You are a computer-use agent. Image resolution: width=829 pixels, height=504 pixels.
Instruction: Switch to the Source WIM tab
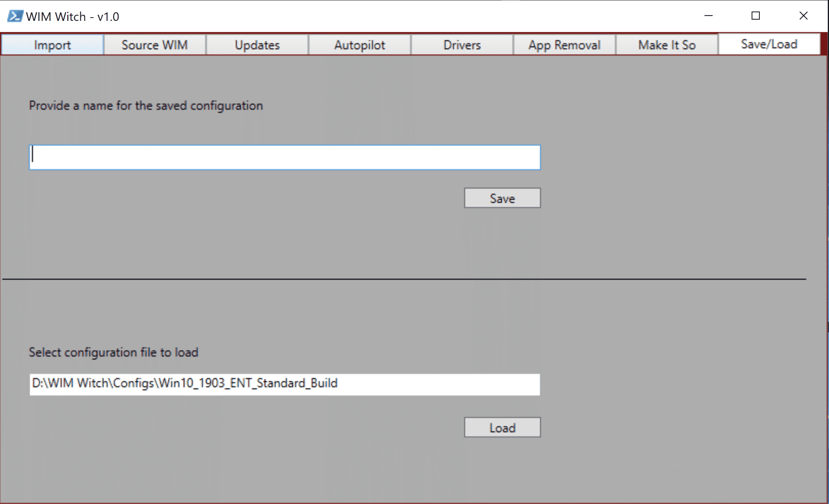[154, 45]
